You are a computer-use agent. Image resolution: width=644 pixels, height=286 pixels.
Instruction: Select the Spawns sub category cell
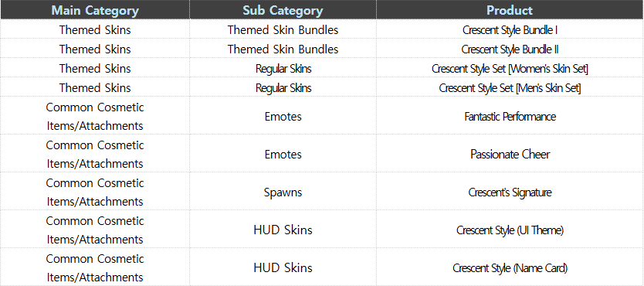click(283, 192)
